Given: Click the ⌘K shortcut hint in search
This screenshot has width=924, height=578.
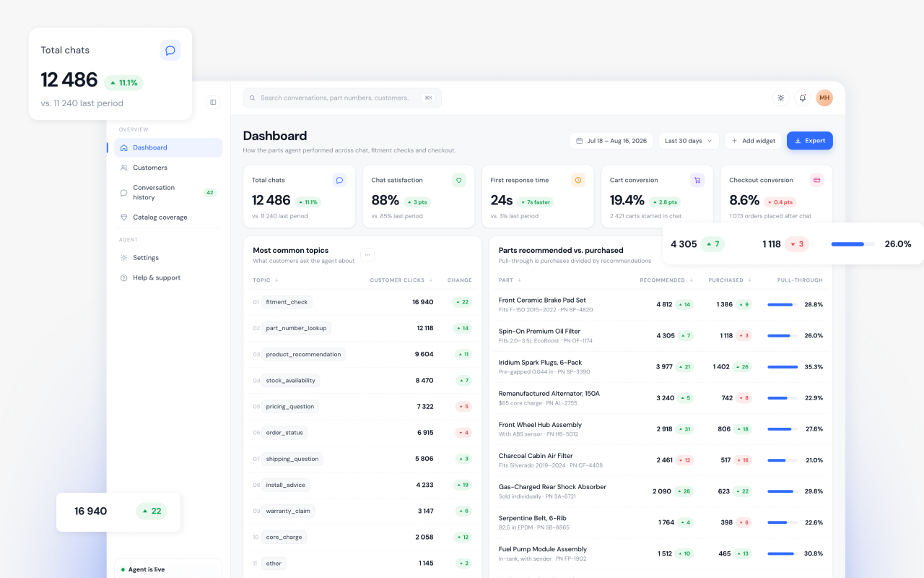Looking at the screenshot, I should click(x=428, y=98).
